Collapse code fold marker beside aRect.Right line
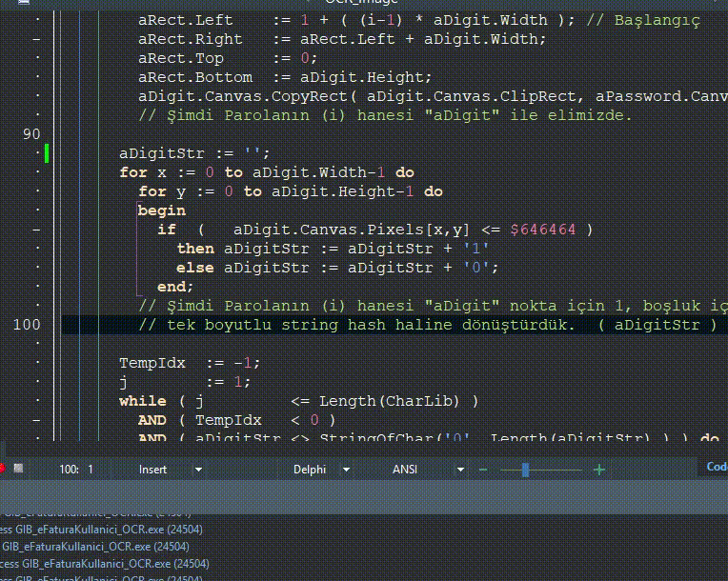This screenshot has height=581, width=728. coord(36,40)
